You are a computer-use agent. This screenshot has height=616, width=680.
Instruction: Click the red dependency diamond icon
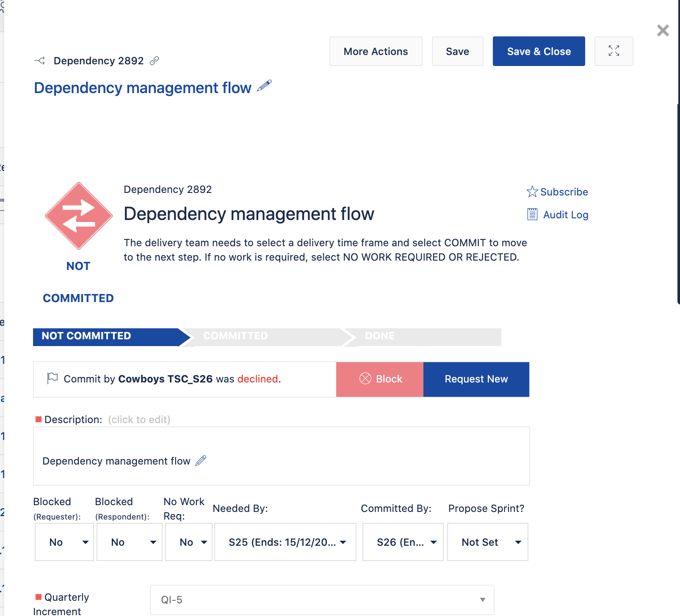(79, 216)
